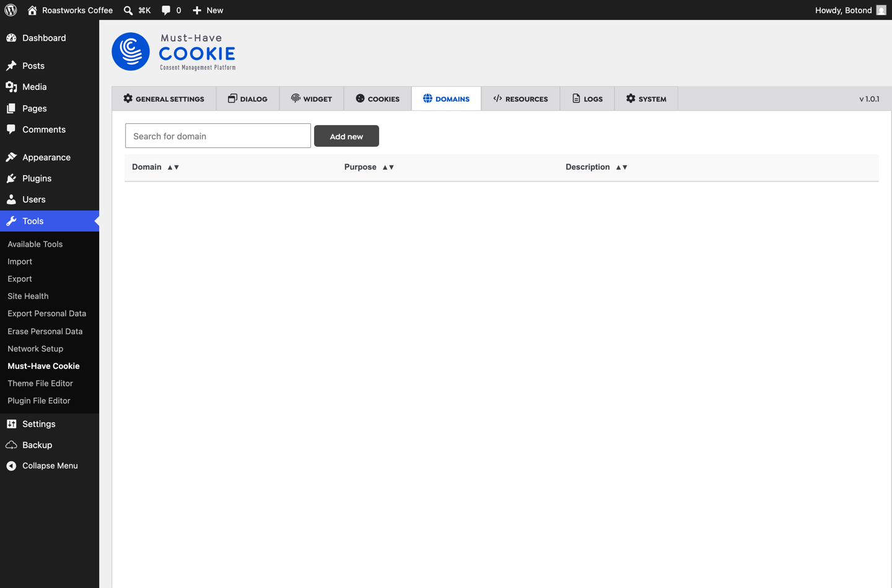The height and width of the screenshot is (588, 892).
Task: Open Erase Personal Data
Action: tap(45, 331)
